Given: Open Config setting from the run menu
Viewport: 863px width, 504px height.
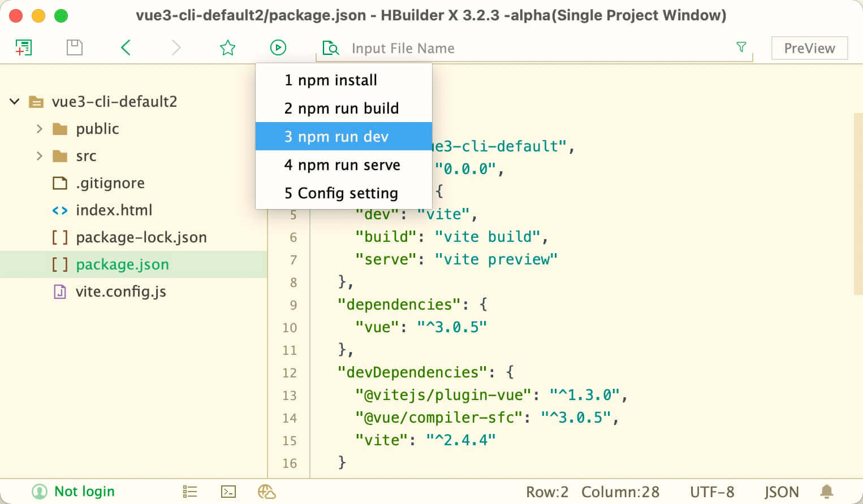Looking at the screenshot, I should (344, 193).
